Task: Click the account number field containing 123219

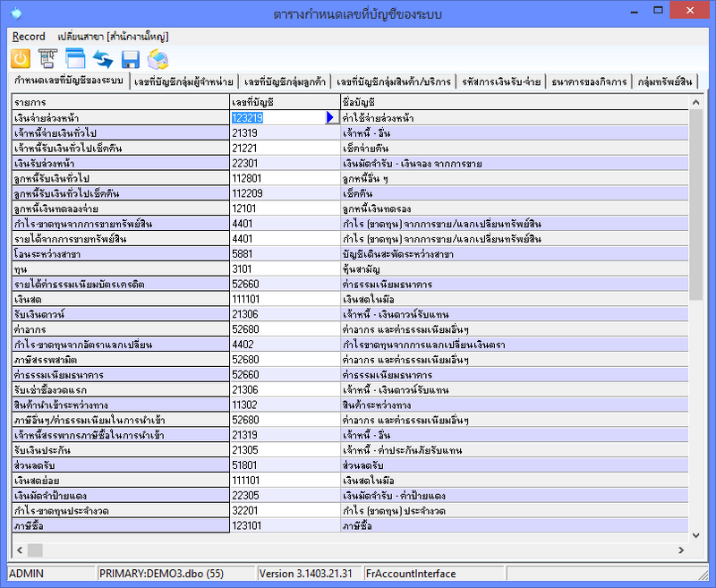Action: point(276,117)
